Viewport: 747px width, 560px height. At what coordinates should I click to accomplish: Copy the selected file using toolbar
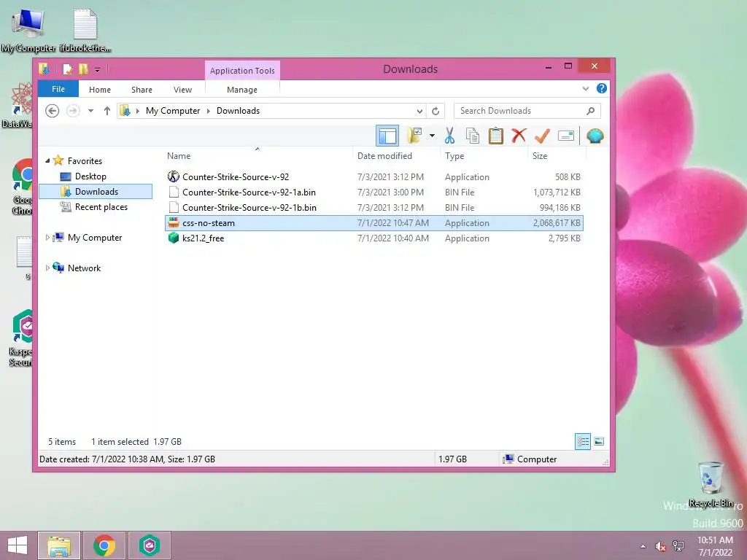473,136
